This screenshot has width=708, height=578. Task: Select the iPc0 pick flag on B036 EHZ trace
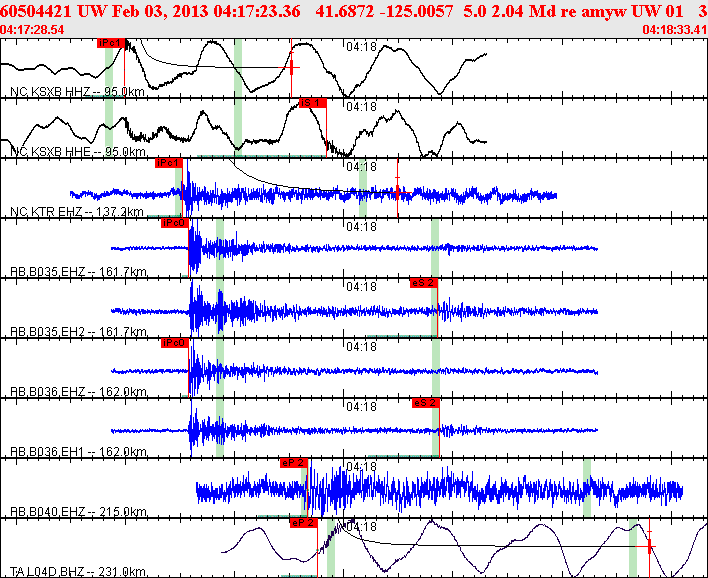(174, 343)
